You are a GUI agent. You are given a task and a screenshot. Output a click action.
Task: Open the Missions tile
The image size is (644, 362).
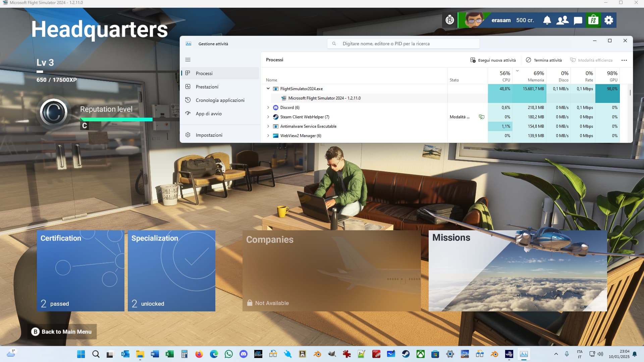(518, 270)
